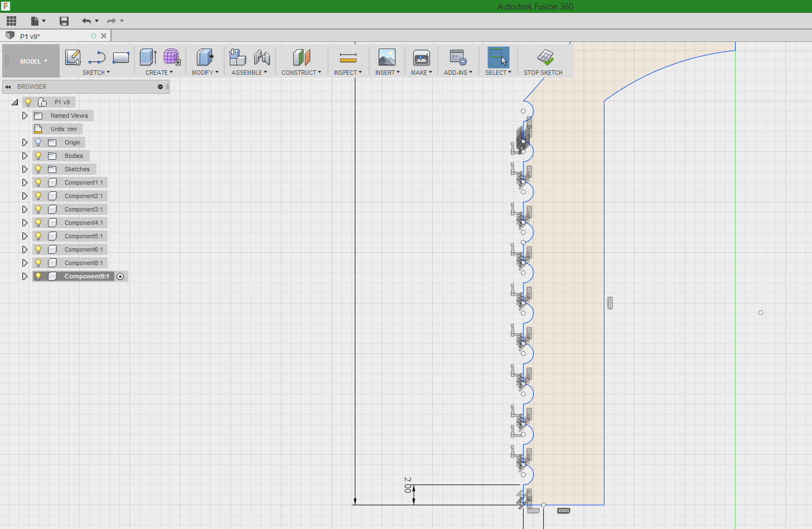This screenshot has width=812, height=529.
Task: Select the Rectangle sketch tool icon
Action: (x=120, y=57)
